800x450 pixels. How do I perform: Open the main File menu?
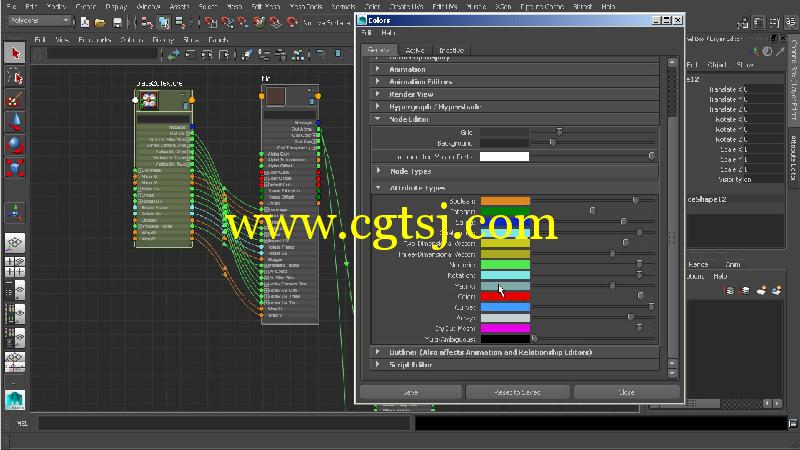pyautogui.click(x=10, y=7)
